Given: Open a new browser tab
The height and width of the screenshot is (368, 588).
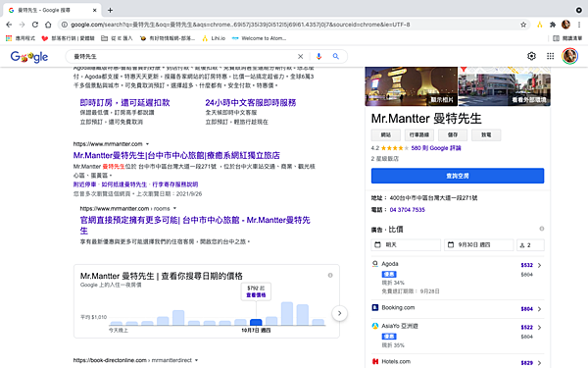Looking at the screenshot, I should 110,10.
